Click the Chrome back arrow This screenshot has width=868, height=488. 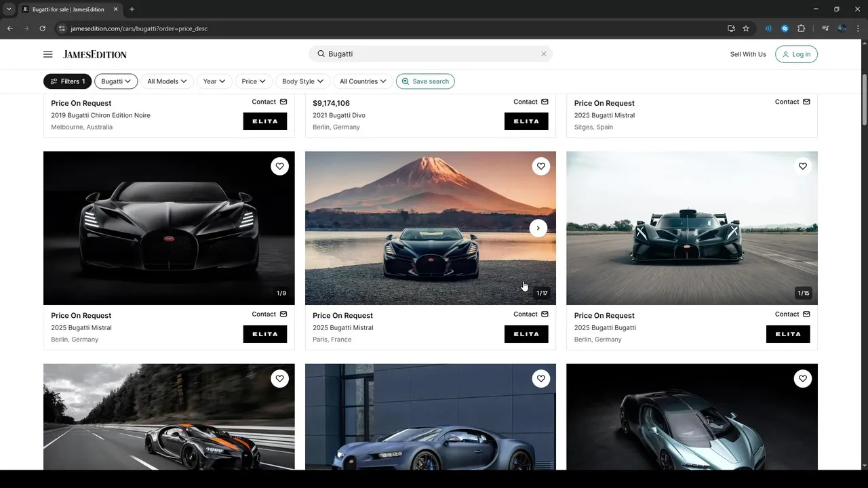9,28
